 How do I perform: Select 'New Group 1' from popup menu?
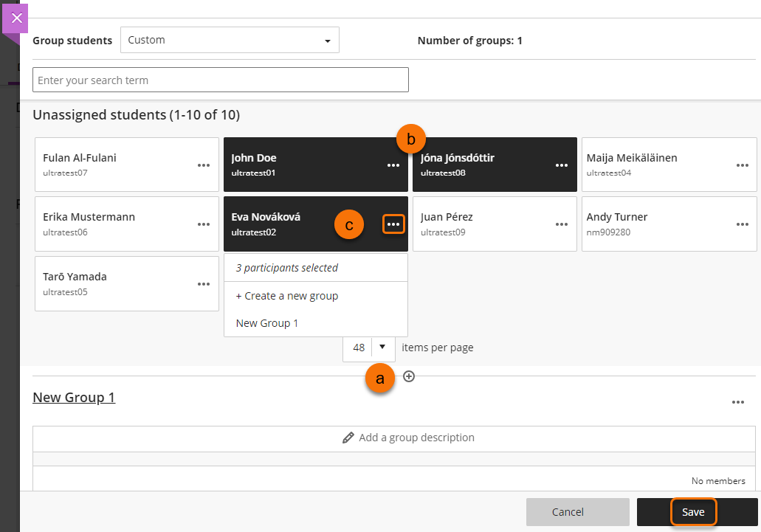[267, 323]
